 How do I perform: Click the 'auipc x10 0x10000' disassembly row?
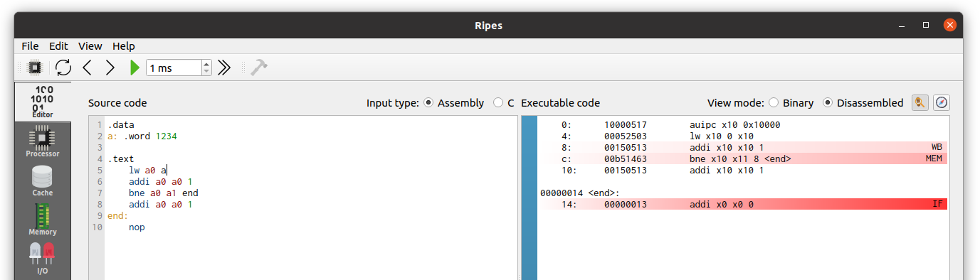coord(743,124)
